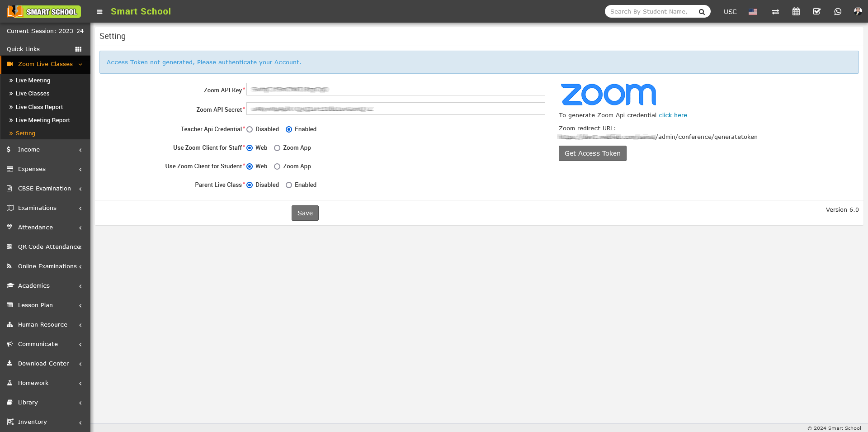Click into the Zoom API Key field
868x432 pixels.
click(x=396, y=90)
